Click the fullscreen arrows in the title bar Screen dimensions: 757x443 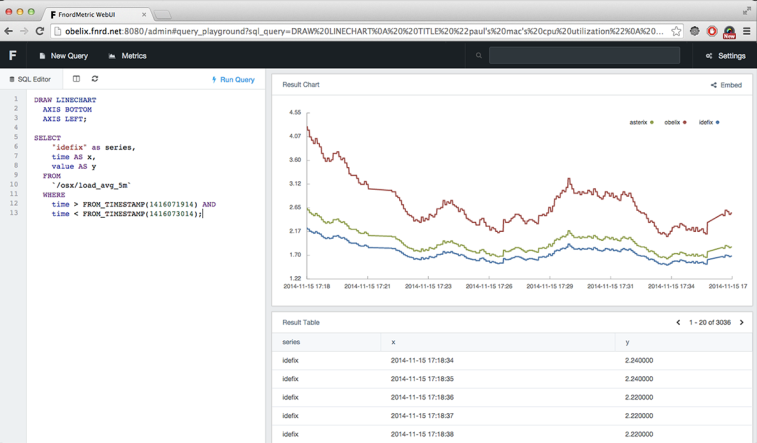coord(746,11)
